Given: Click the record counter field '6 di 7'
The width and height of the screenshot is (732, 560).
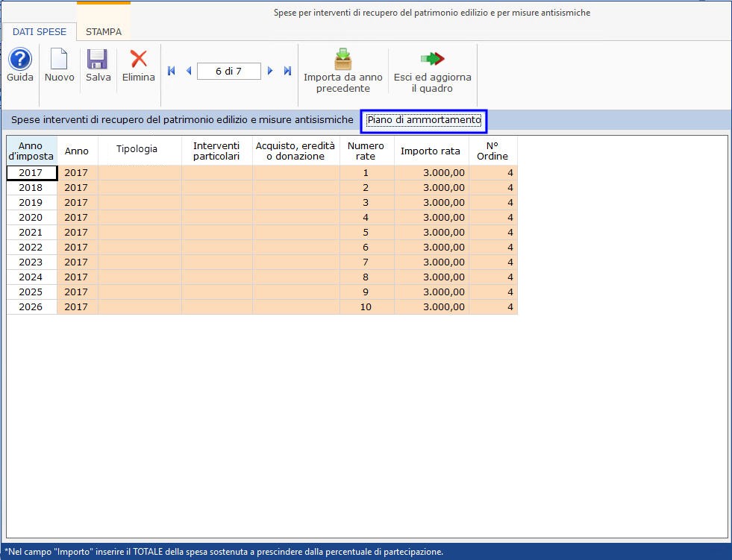Looking at the screenshot, I should tap(229, 72).
